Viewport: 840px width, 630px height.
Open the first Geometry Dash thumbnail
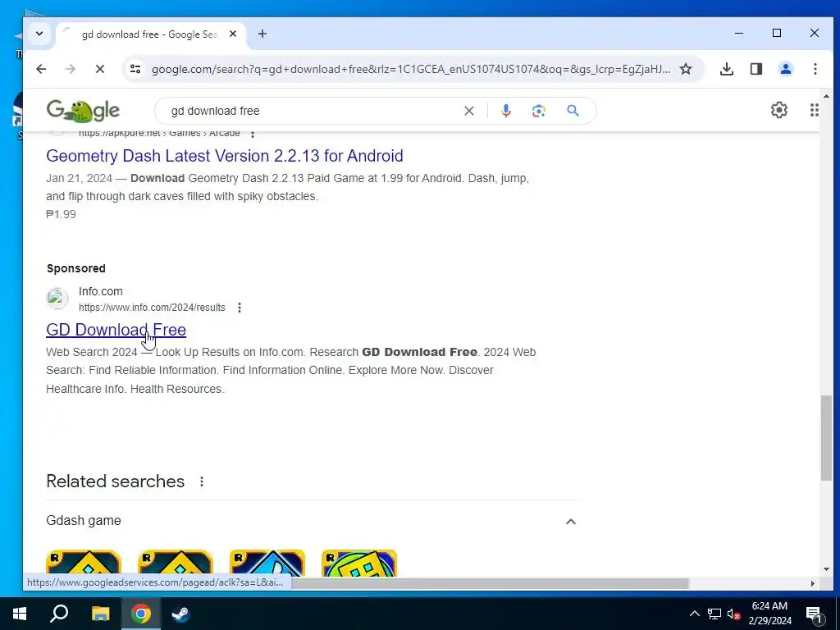coord(84,564)
